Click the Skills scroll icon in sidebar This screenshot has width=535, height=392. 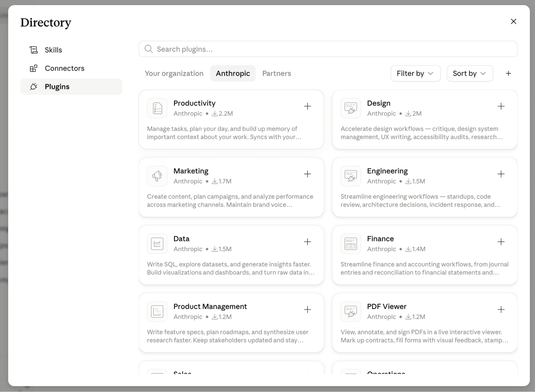coord(34,50)
